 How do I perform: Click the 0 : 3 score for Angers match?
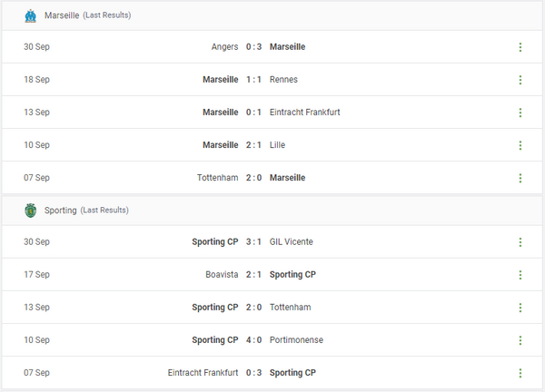pyautogui.click(x=254, y=47)
